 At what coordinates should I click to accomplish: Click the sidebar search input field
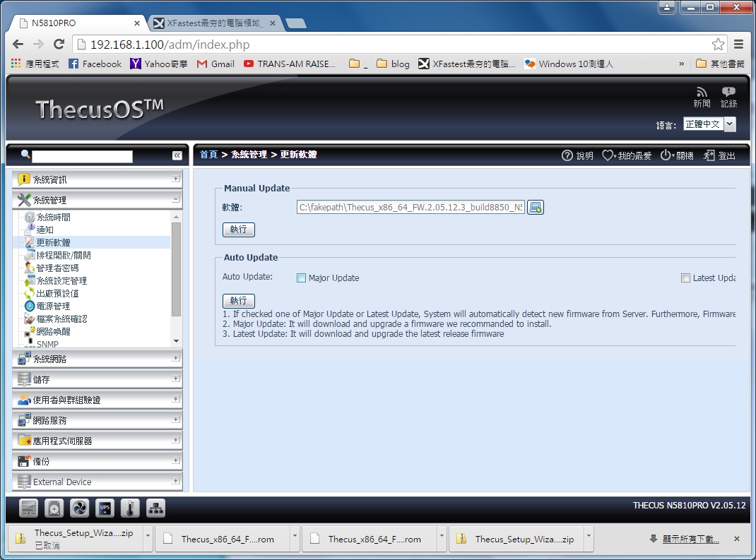click(x=82, y=156)
